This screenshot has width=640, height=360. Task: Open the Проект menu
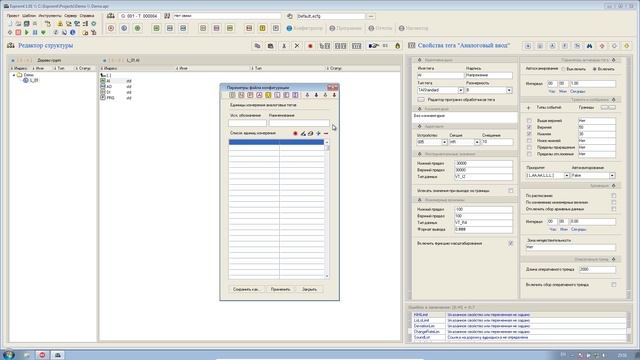coord(13,16)
